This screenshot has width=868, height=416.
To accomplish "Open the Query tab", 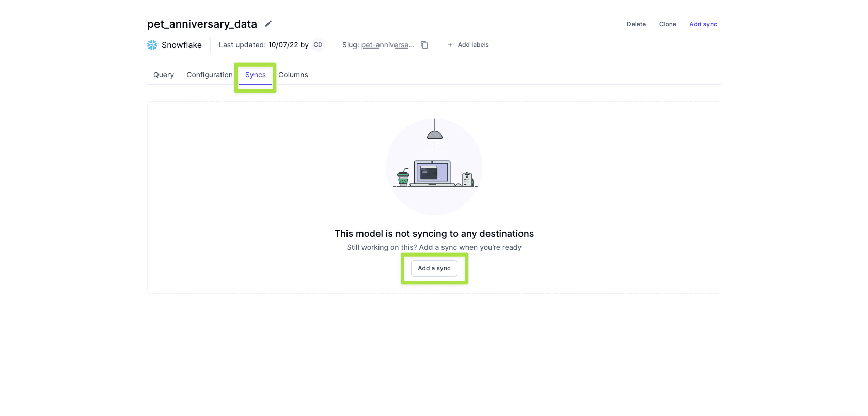I will coord(164,75).
